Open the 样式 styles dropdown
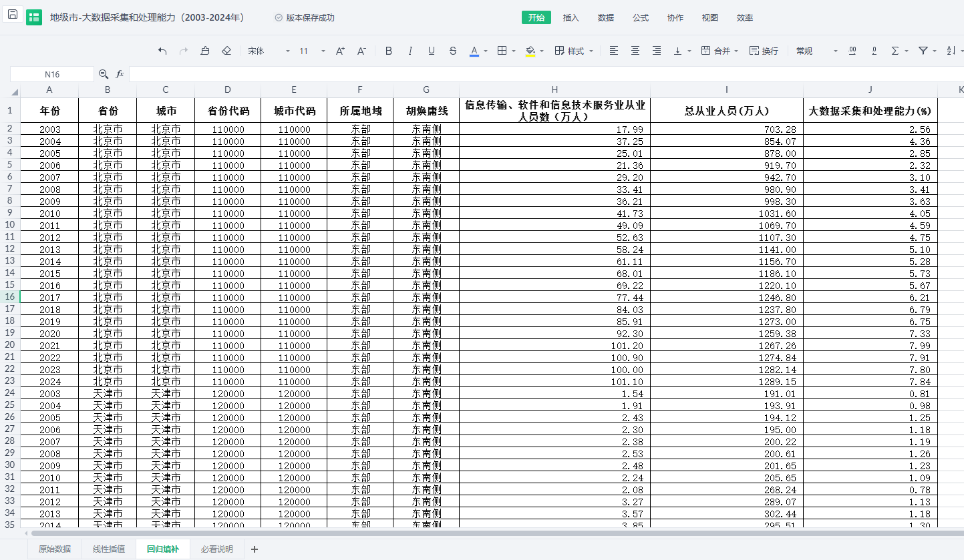 574,51
